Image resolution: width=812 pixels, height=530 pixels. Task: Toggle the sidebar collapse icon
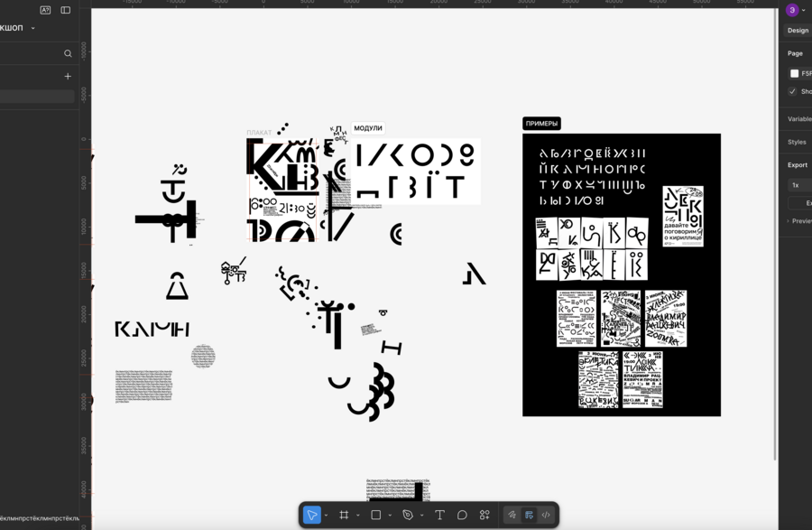click(65, 10)
